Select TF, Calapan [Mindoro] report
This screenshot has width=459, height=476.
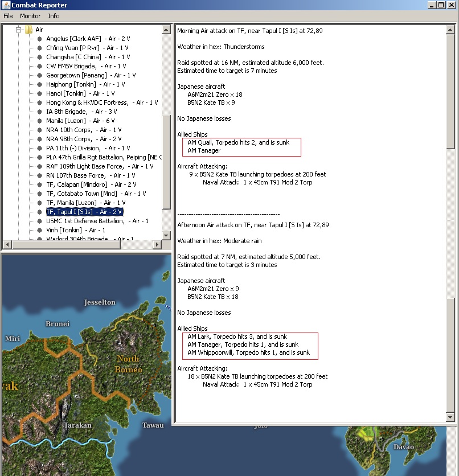tap(91, 184)
